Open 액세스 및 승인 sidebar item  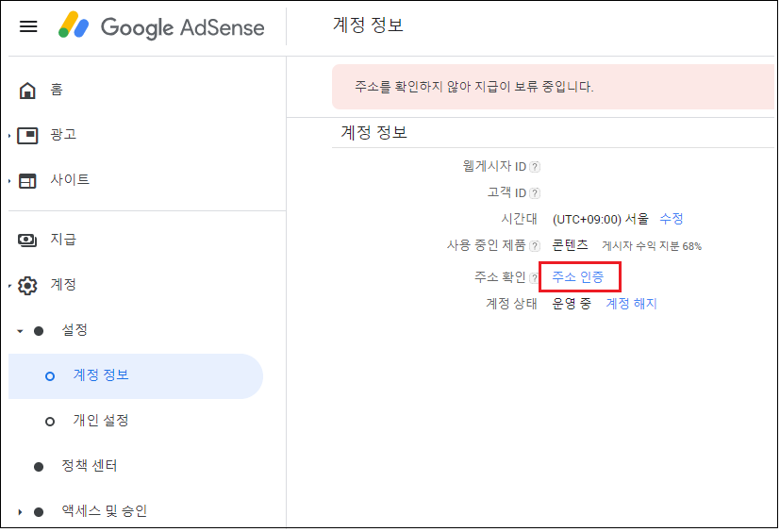click(105, 511)
